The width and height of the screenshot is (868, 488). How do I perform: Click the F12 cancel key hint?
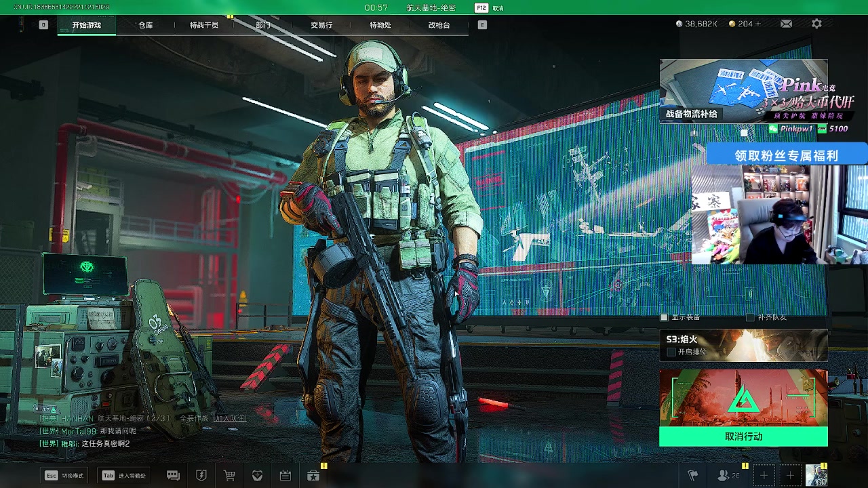pos(489,8)
